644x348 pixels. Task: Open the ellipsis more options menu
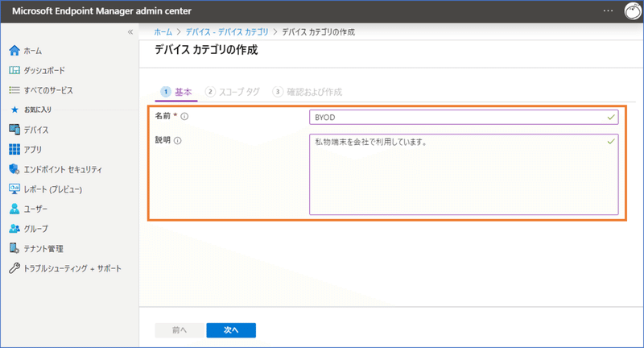pos(609,10)
